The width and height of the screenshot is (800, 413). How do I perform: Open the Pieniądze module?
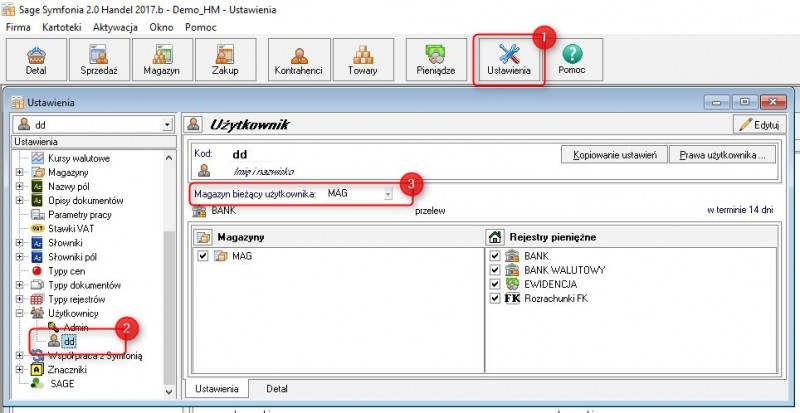pos(436,60)
